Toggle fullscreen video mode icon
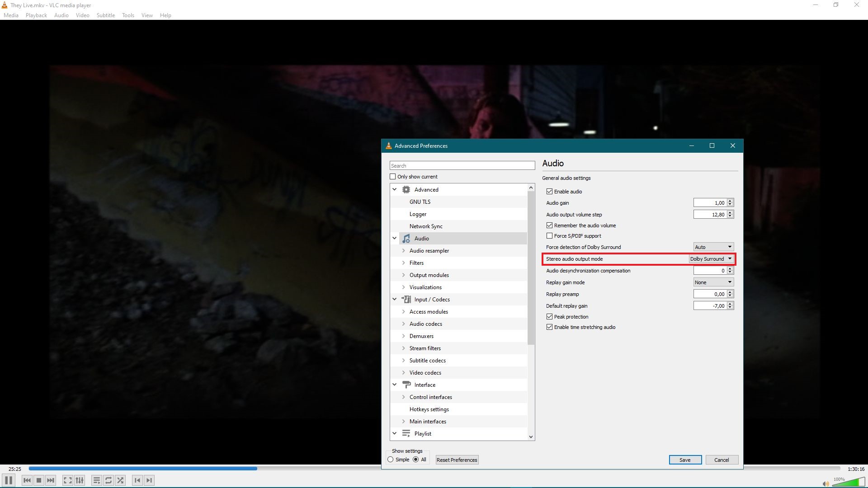The width and height of the screenshot is (868, 488). point(67,480)
